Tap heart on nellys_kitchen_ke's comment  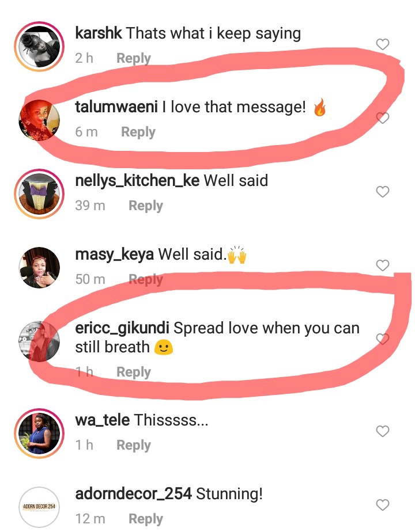coord(382,192)
